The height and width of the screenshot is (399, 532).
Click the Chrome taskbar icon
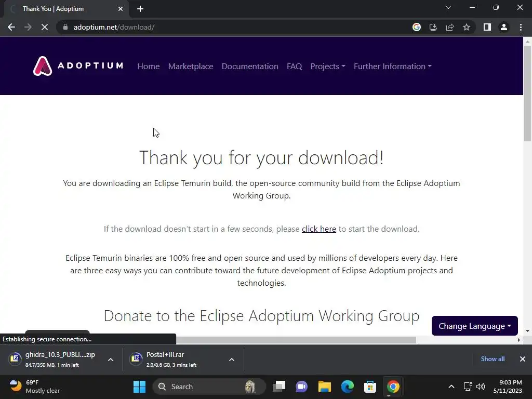[x=393, y=387]
